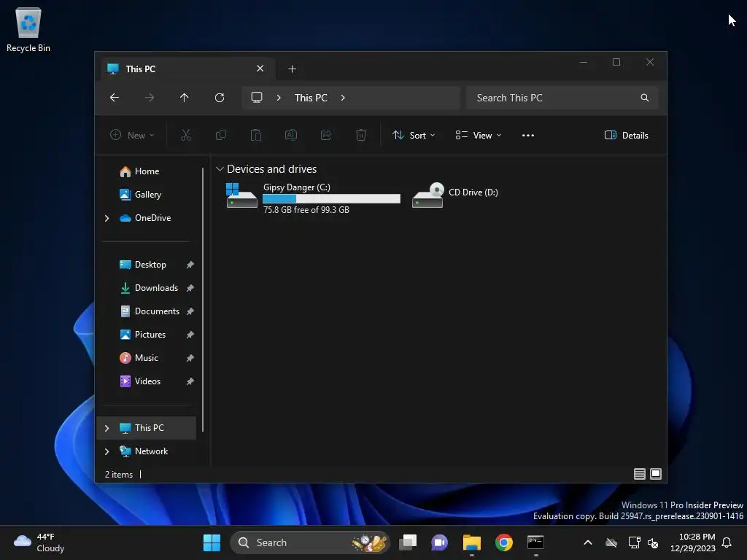
Task: Select the This PC tab
Action: (x=187, y=69)
